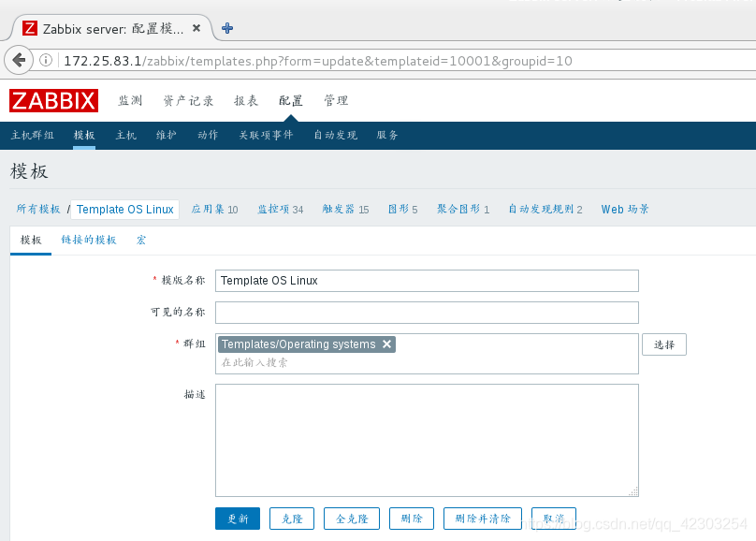Open the 配置 top menu
Screen dimensions: 756x541
pos(291,101)
